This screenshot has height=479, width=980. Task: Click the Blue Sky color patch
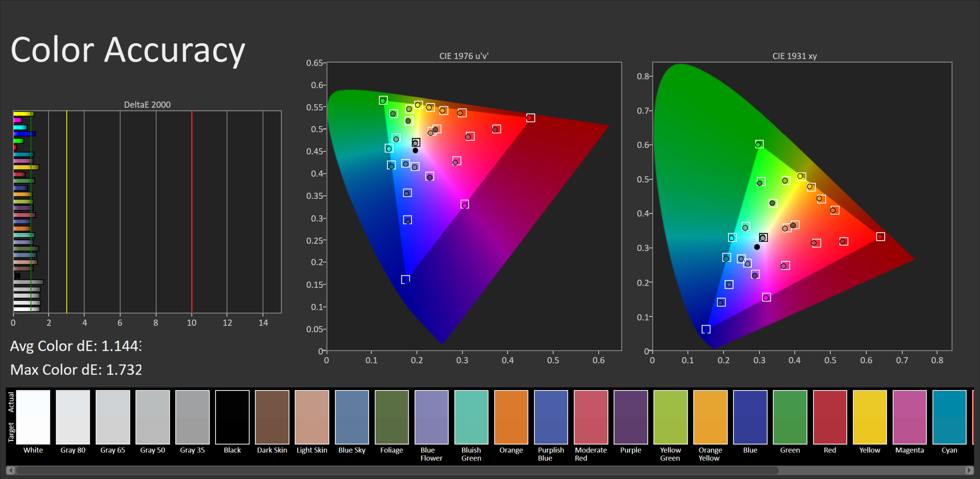pyautogui.click(x=352, y=417)
